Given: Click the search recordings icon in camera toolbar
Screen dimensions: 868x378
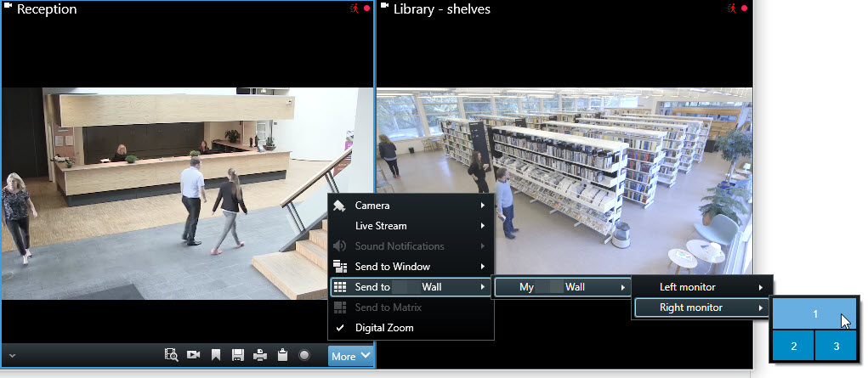Looking at the screenshot, I should pos(171,356).
